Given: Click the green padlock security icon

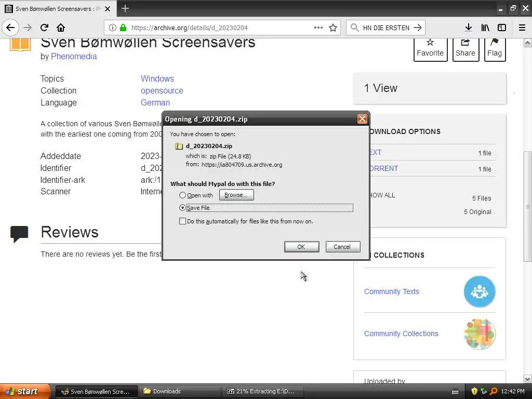Looking at the screenshot, I should pyautogui.click(x=123, y=28).
